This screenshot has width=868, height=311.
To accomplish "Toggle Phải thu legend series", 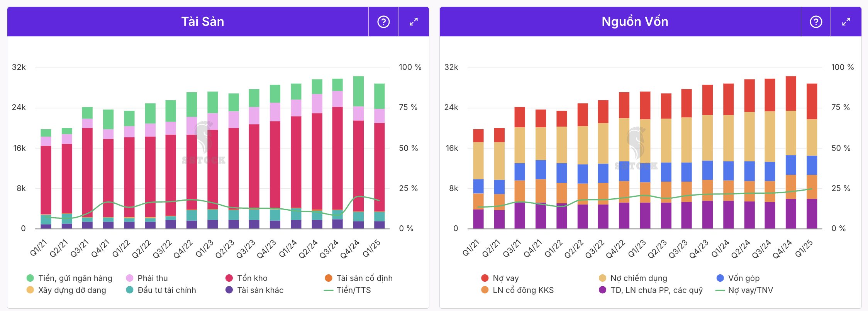I will pyautogui.click(x=147, y=278).
